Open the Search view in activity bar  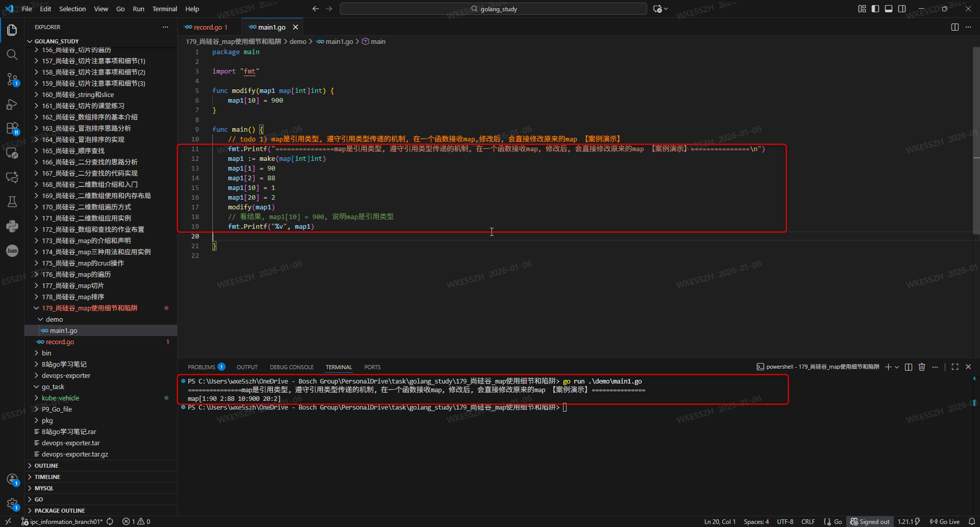(x=12, y=55)
